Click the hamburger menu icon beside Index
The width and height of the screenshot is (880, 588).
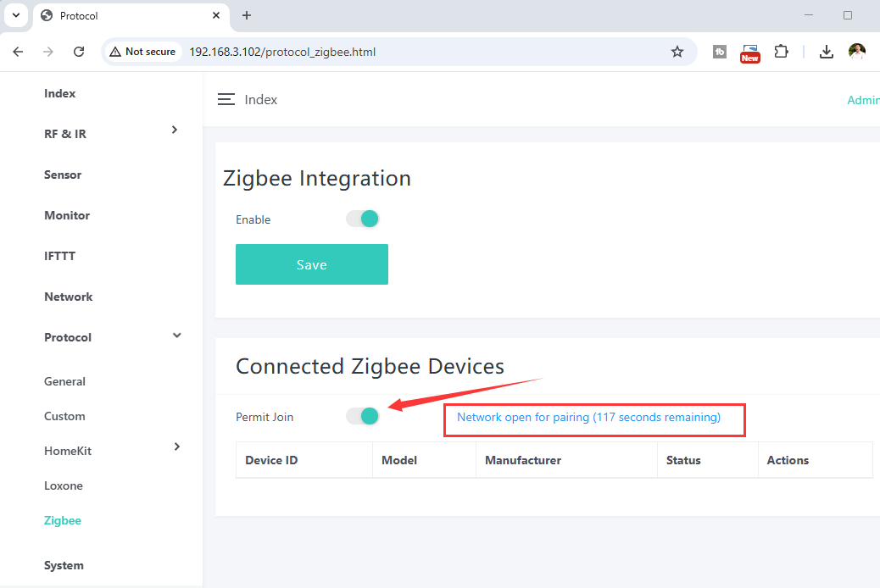[226, 100]
